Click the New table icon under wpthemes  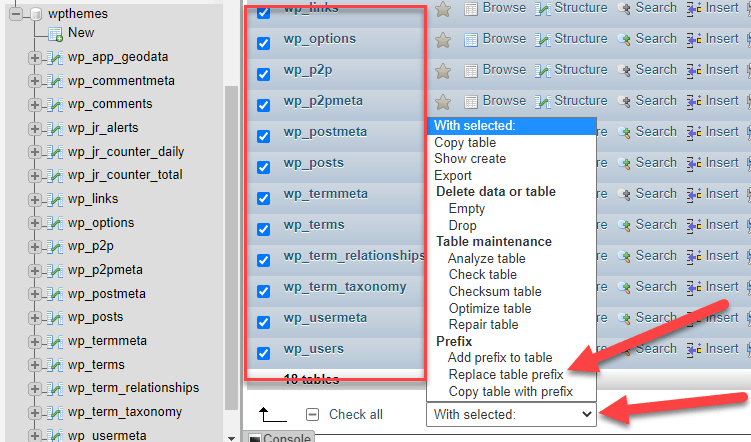pyautogui.click(x=55, y=34)
